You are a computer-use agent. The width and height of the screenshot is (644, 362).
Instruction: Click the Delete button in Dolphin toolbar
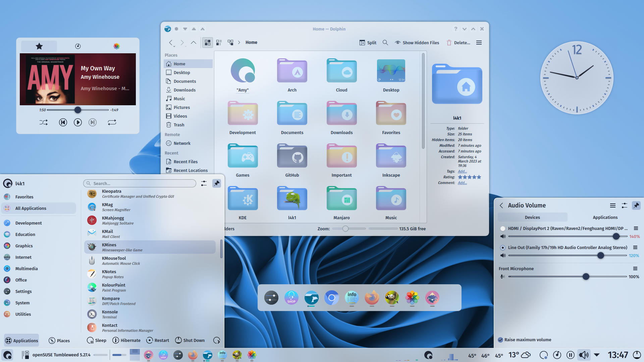pyautogui.click(x=459, y=43)
